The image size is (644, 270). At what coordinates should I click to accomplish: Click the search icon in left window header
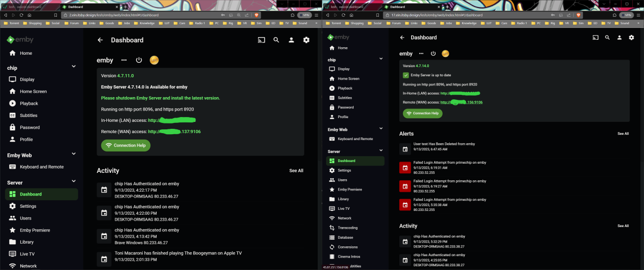pyautogui.click(x=276, y=40)
